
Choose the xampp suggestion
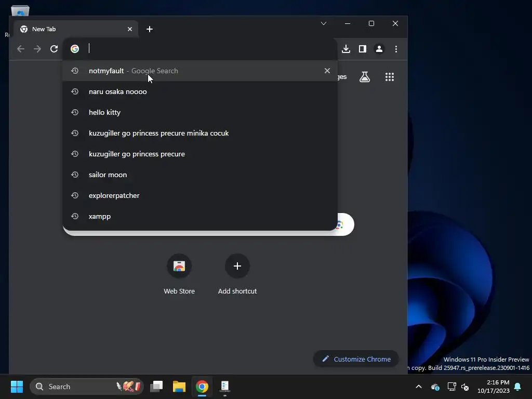tap(200, 216)
